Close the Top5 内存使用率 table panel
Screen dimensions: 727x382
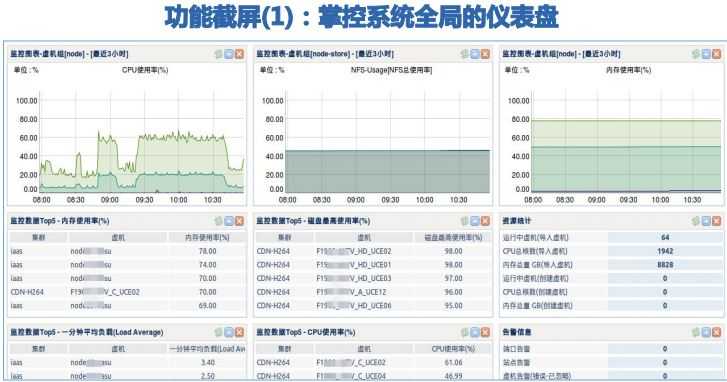point(239,221)
